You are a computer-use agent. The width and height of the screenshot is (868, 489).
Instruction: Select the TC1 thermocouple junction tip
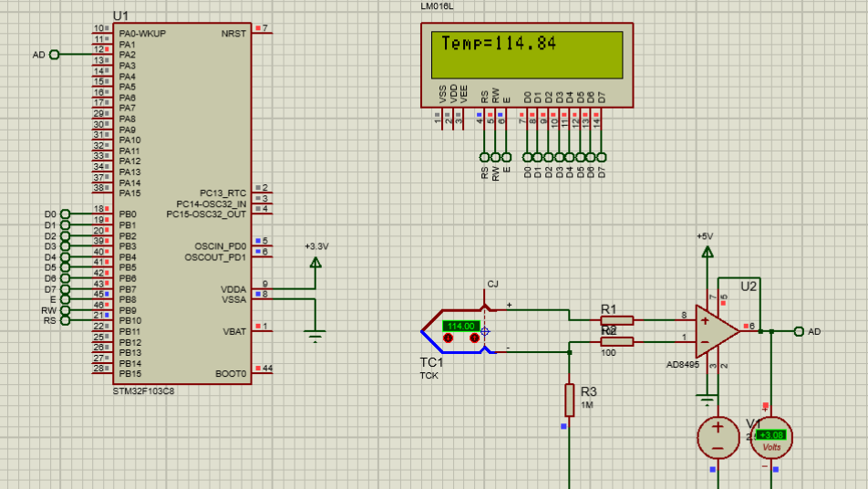click(423, 331)
